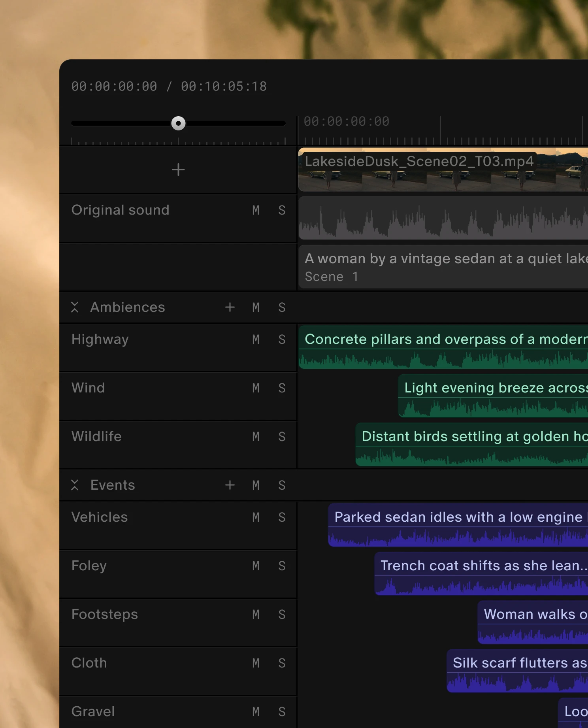Select the Silk scarf flutters clip
588x728 pixels.
click(x=517, y=671)
